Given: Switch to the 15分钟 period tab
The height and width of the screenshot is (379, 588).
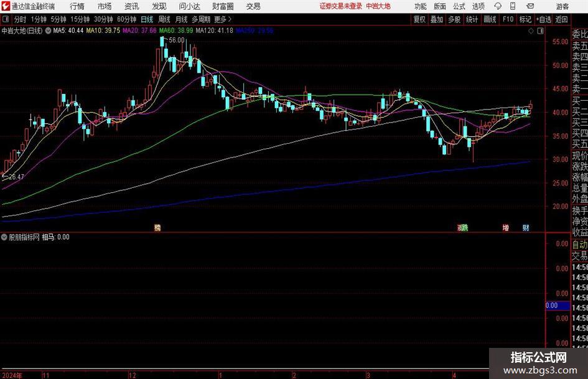Looking at the screenshot, I should 80,19.
